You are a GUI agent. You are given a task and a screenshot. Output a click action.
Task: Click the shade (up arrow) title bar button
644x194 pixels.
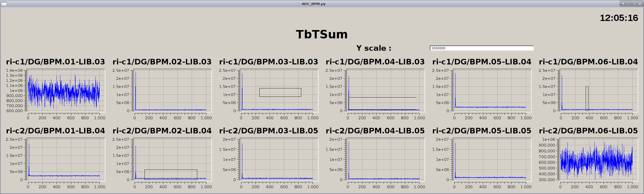tap(623, 4)
